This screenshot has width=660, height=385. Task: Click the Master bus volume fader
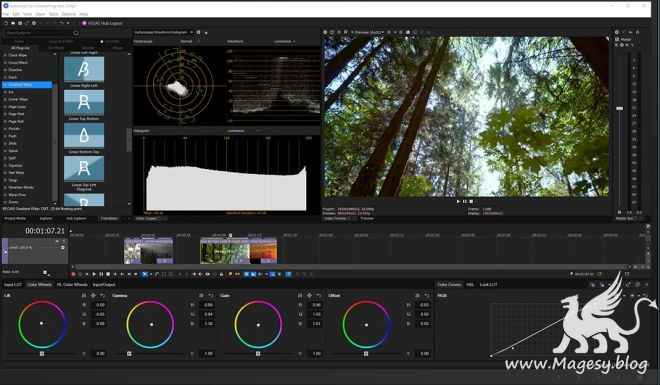pos(620,109)
